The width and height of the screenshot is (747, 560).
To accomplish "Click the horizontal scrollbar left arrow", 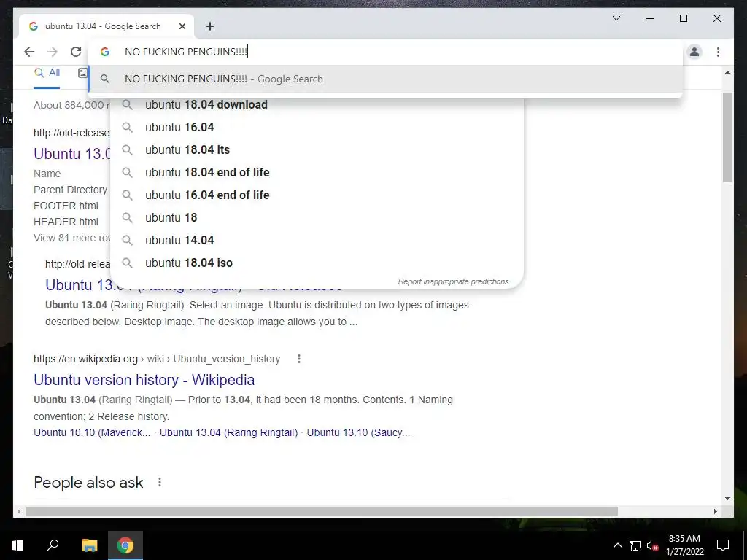I will [19, 511].
